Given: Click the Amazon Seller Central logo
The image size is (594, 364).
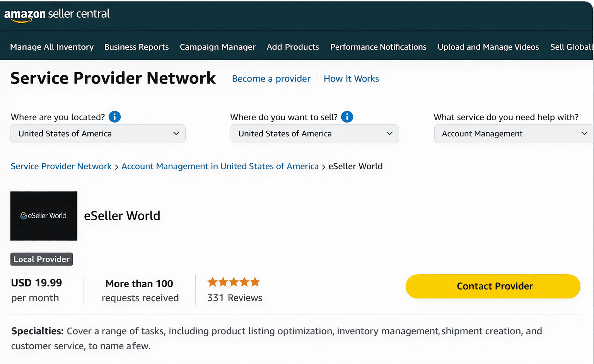Looking at the screenshot, I should [x=56, y=15].
